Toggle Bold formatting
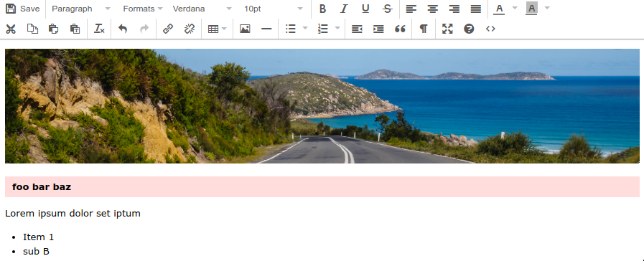Image resolution: width=644 pixels, height=261 pixels. [x=323, y=9]
